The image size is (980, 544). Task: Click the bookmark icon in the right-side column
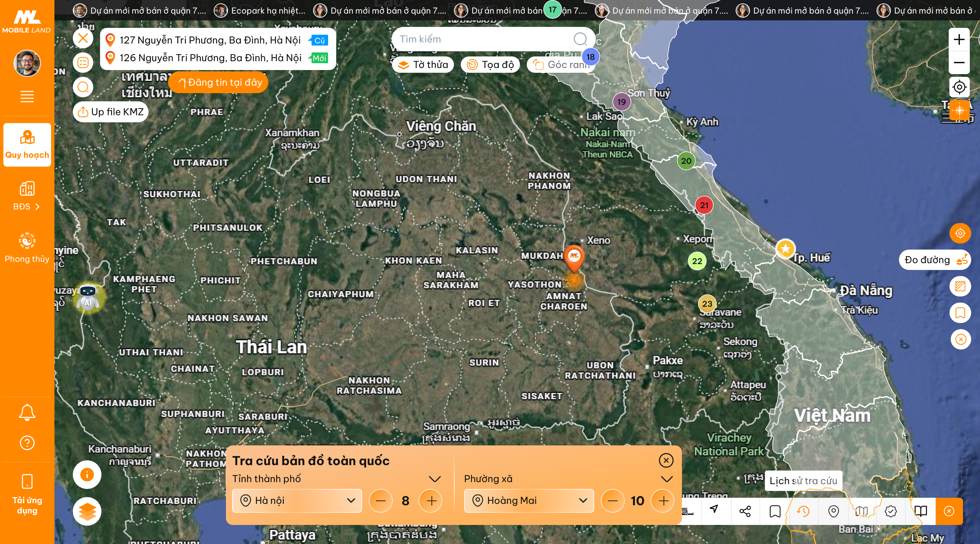tap(960, 313)
